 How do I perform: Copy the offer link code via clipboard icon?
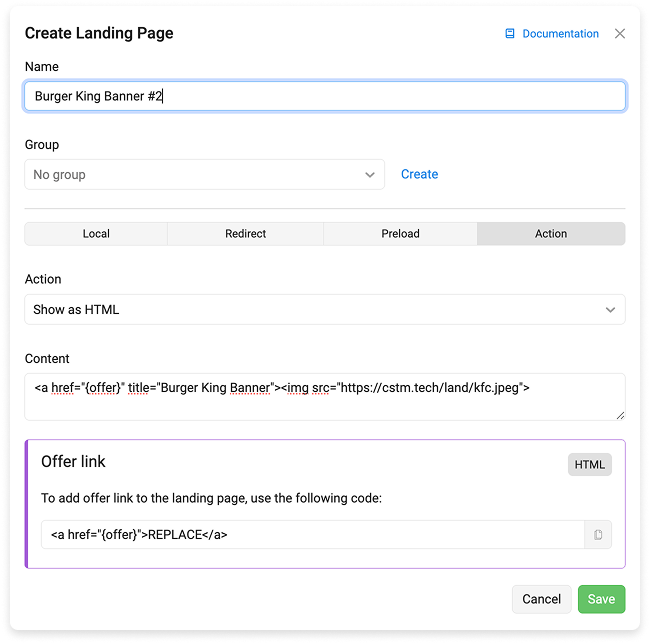click(x=598, y=535)
